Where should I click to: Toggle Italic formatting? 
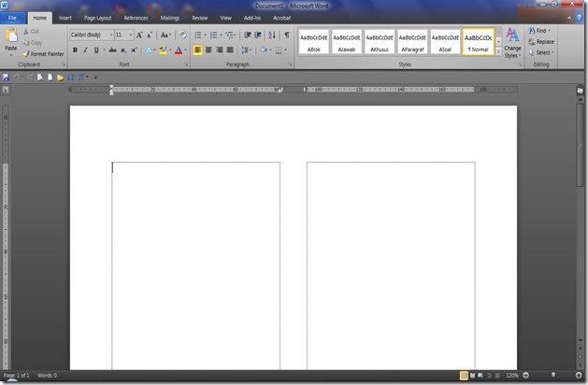(85, 50)
